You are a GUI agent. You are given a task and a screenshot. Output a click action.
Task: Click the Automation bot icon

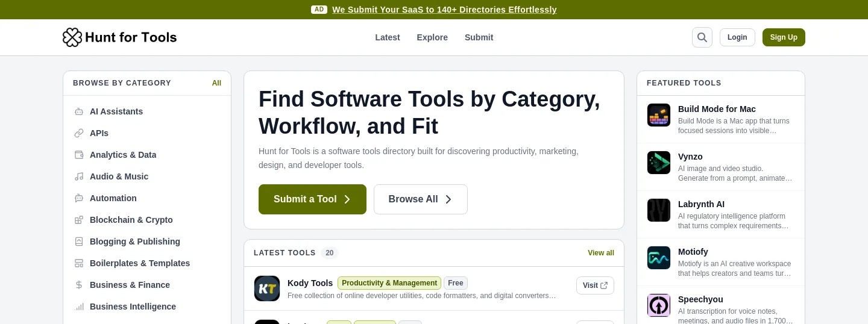(x=79, y=198)
